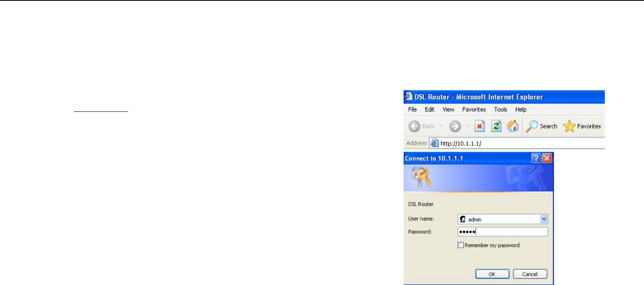Click the dialog Help question mark button
Screen dimensions: 644x285
coord(536,158)
